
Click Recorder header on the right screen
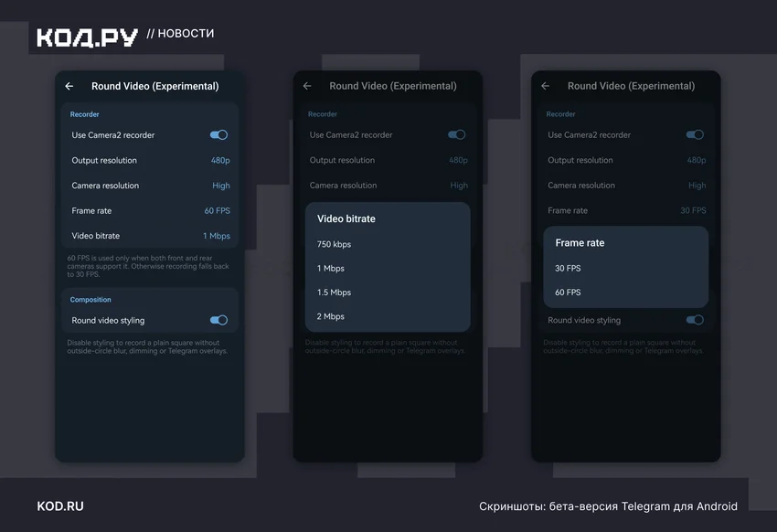pos(560,114)
